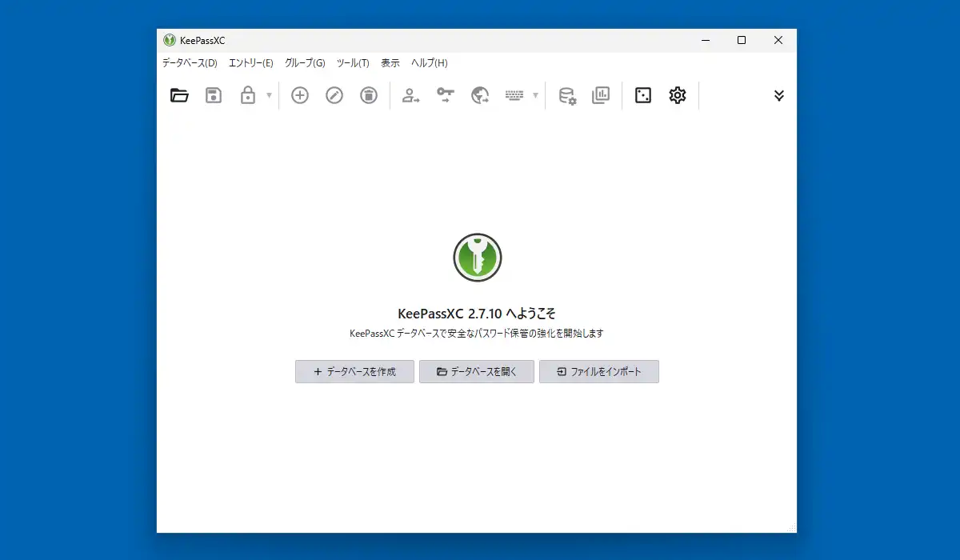Expand the Auto-Type dropdown arrow
The width and height of the screenshot is (960, 560).
(x=535, y=96)
